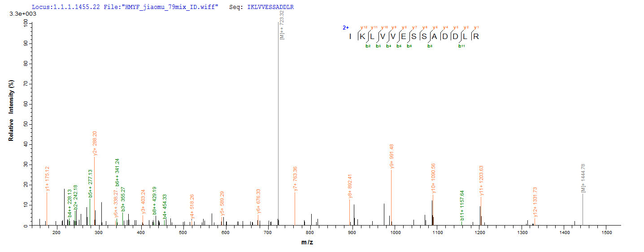
Task: Click the b6++ 341.24 ion label
Action: [117, 173]
